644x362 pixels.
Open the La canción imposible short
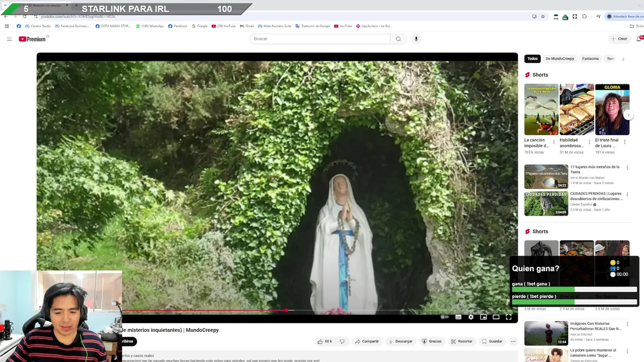pos(541,110)
